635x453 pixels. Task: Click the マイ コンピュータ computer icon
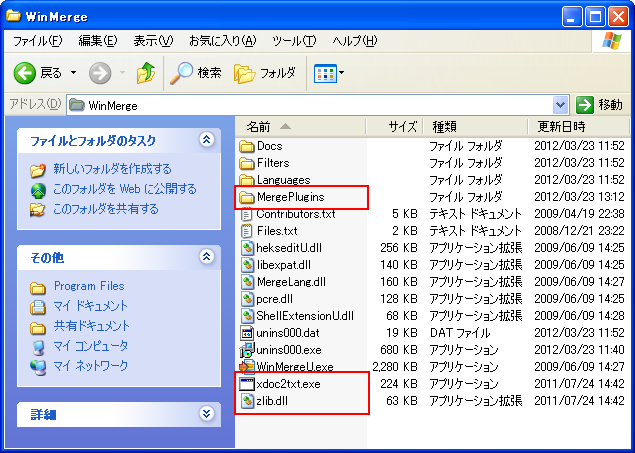(x=38, y=348)
